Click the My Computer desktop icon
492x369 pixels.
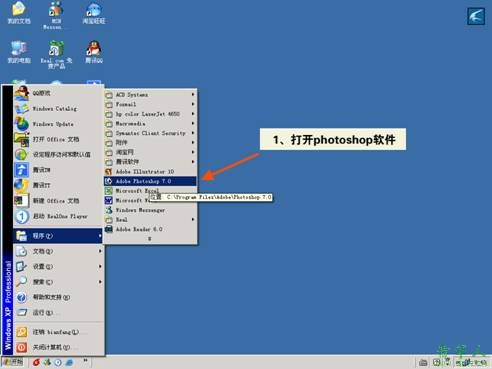(x=19, y=48)
